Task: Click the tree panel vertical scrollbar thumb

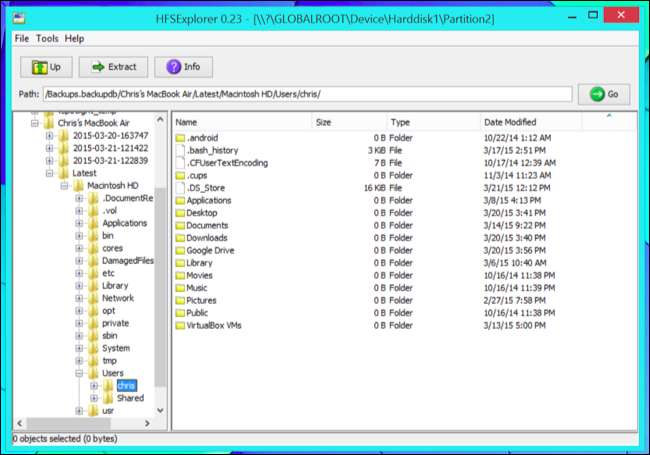Action: point(160,286)
